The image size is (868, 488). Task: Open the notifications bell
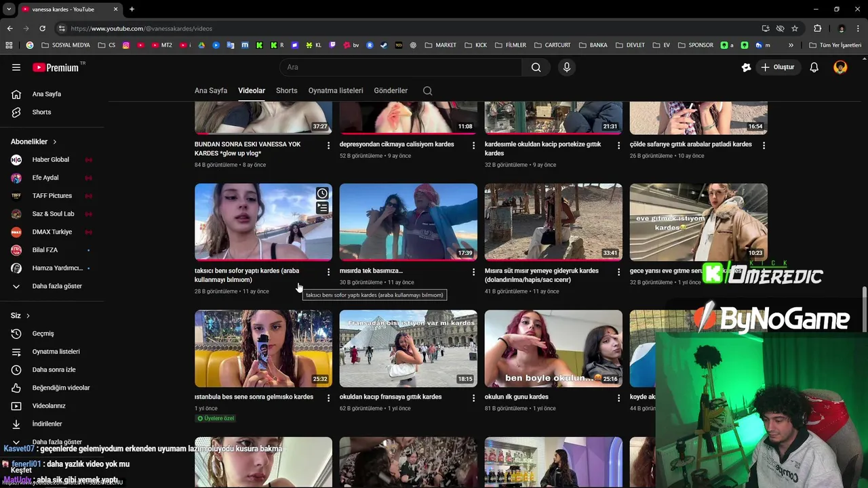pos(814,67)
